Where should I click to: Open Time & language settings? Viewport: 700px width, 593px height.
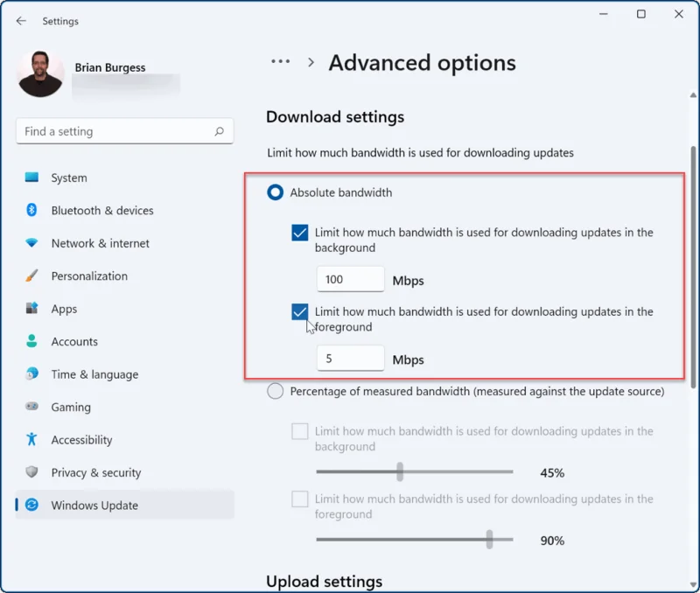coord(124,374)
